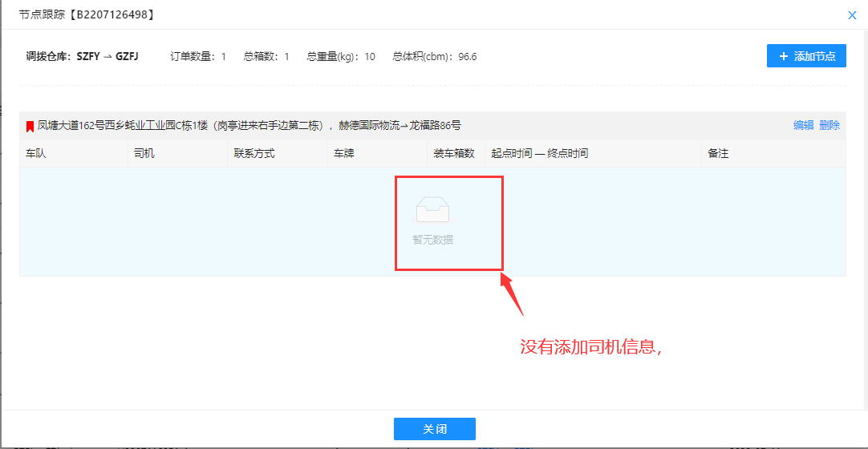
Task: Click the 暂无数据 placeholder text
Action: tap(432, 240)
